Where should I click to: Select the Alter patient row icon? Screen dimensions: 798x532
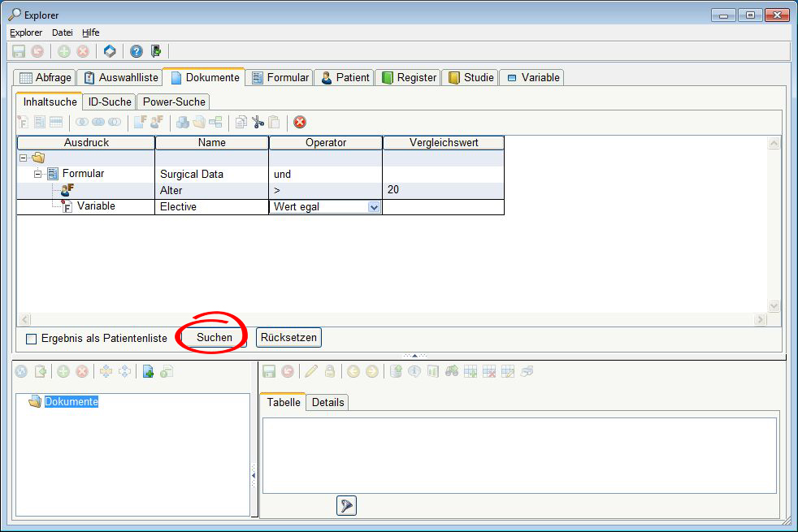(x=67, y=190)
